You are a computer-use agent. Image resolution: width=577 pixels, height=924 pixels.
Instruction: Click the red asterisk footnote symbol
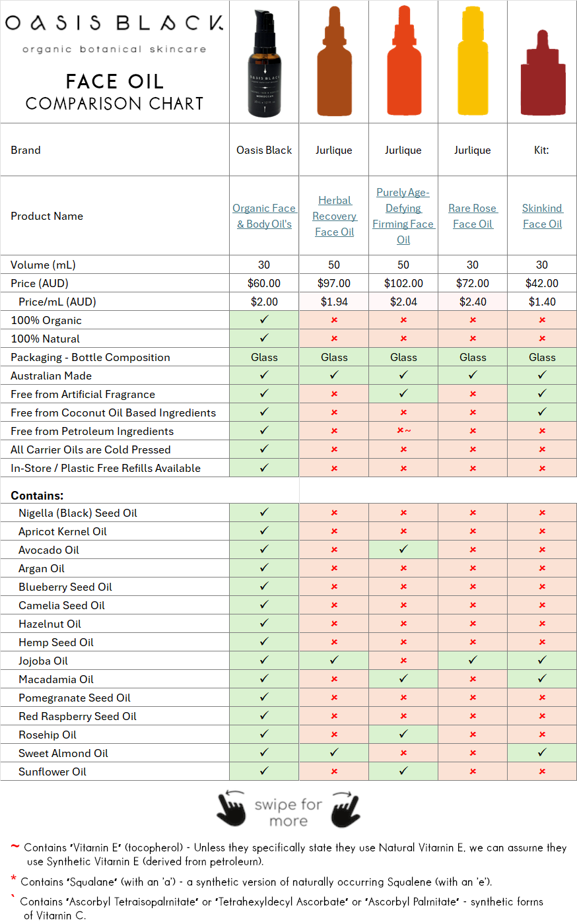[13, 878]
